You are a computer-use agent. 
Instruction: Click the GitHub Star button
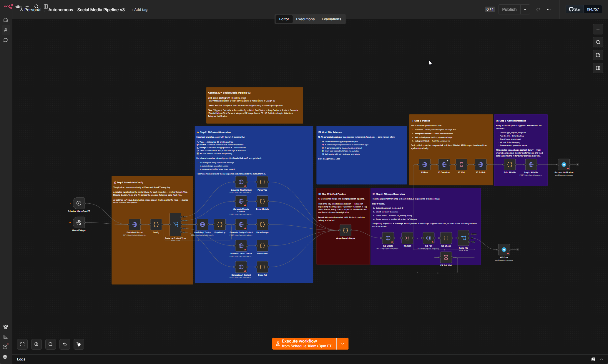[x=574, y=9]
